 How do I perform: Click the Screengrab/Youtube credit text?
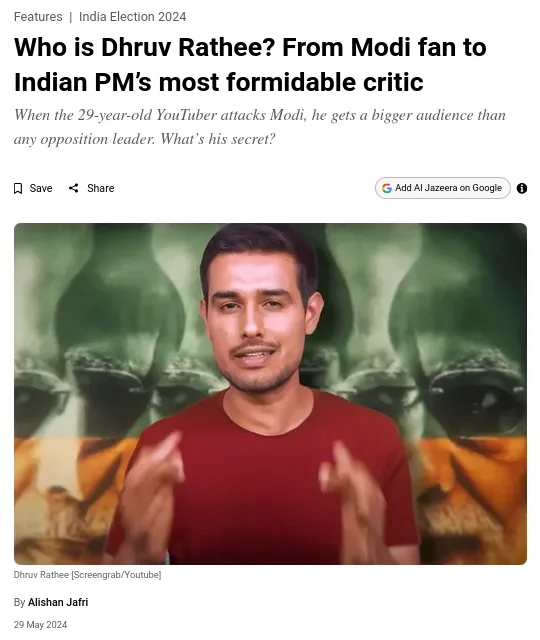[116, 575]
